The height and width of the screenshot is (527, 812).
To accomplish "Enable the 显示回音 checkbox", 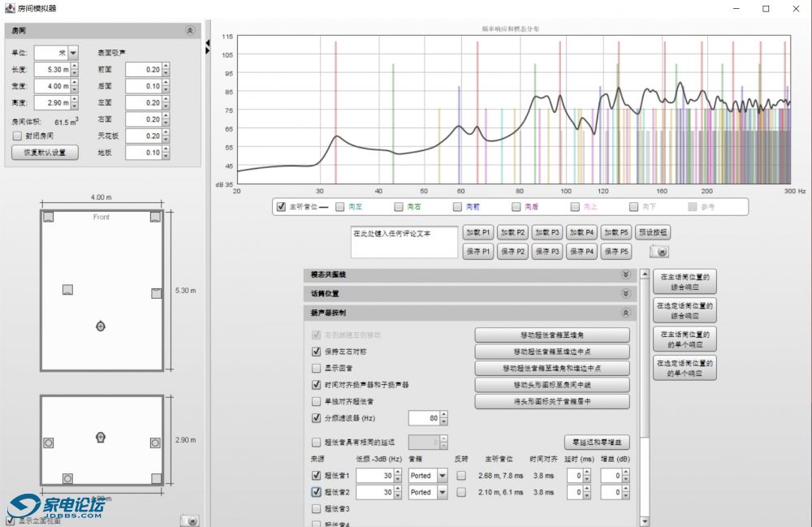I will (x=316, y=368).
